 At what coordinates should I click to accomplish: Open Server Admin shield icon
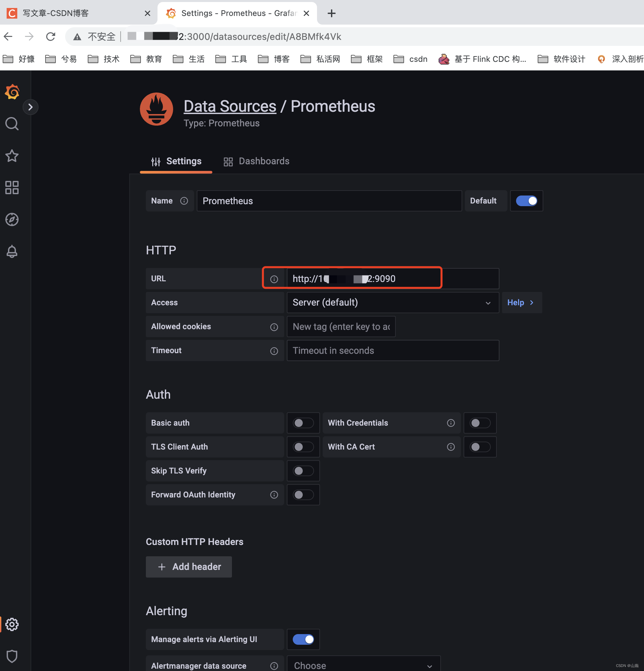(x=12, y=656)
